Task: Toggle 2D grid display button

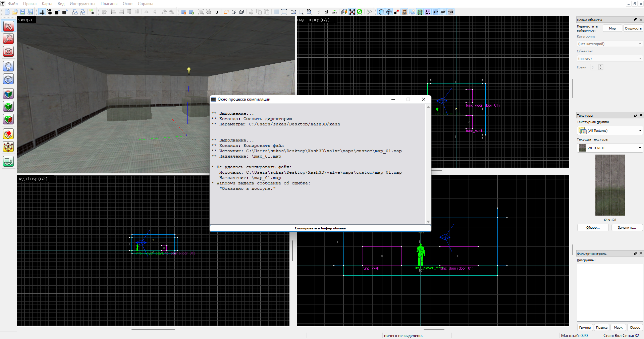Action: [x=42, y=12]
